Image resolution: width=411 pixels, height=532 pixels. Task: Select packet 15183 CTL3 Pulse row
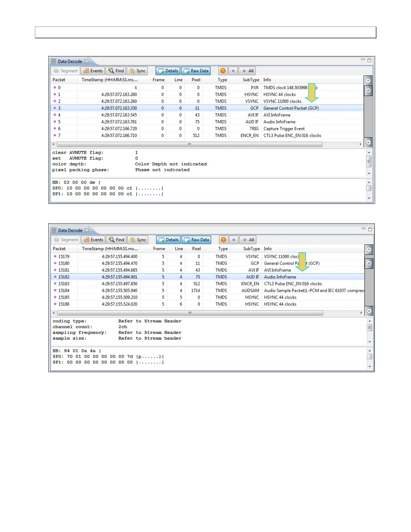tap(208, 284)
